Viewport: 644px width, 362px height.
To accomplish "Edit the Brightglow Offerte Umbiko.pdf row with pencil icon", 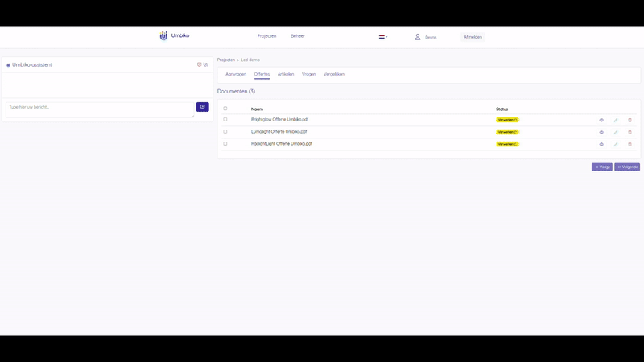I will (x=616, y=120).
